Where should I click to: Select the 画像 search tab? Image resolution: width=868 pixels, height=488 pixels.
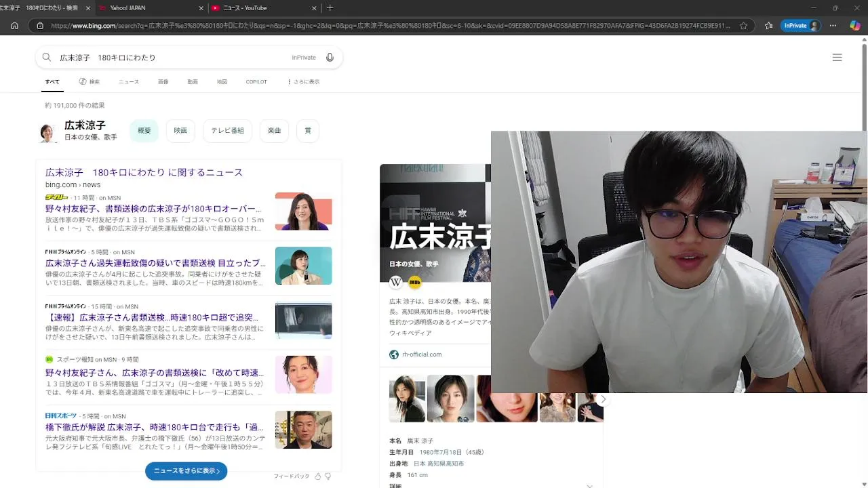(163, 82)
